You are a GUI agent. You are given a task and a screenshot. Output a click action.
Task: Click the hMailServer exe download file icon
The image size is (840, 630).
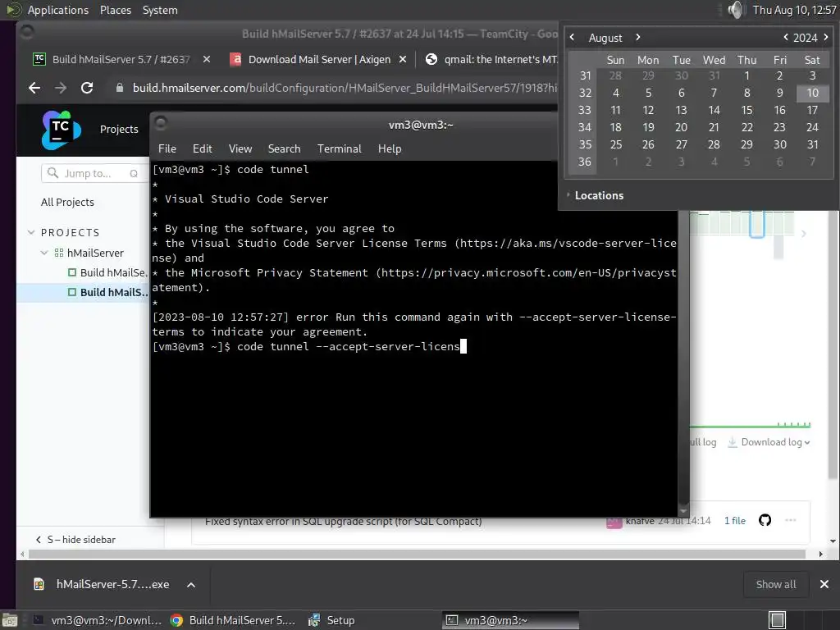[39, 584]
